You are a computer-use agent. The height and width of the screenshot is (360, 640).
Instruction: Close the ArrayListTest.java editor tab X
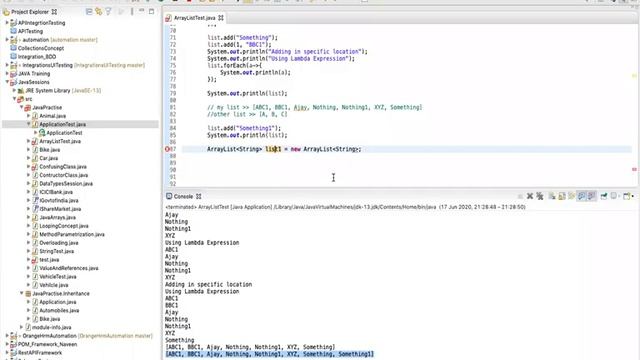[x=221, y=18]
